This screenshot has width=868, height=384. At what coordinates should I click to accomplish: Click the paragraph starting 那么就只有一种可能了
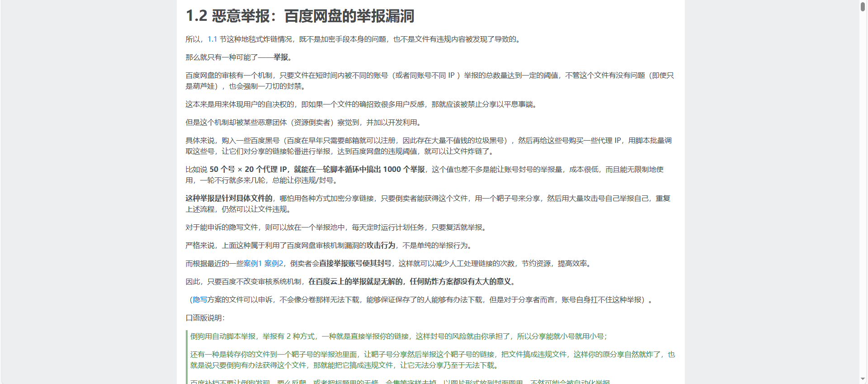coord(240,57)
